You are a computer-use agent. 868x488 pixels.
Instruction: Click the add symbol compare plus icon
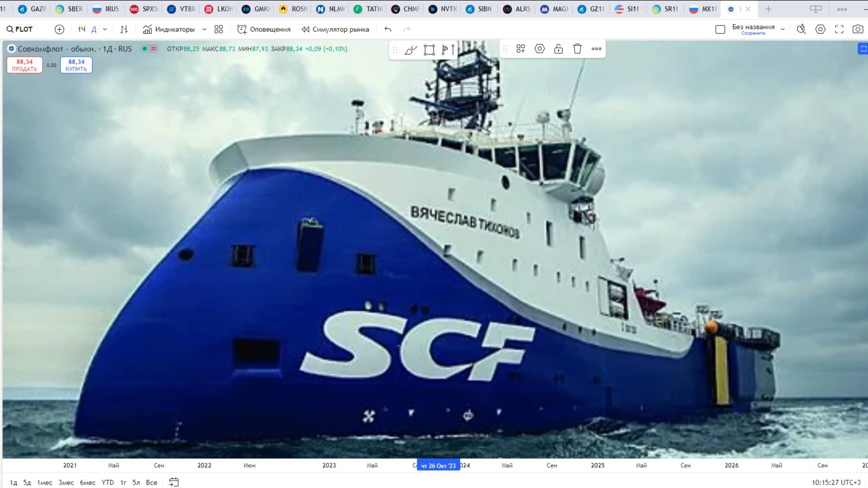[59, 29]
